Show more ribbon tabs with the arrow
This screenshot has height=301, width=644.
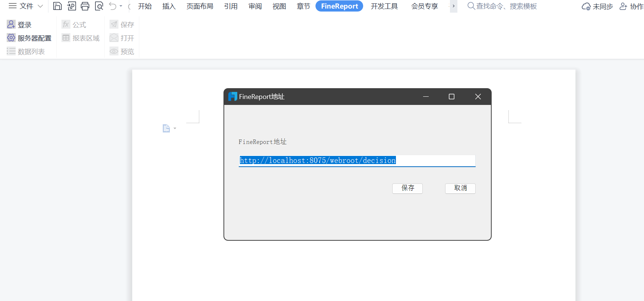(x=454, y=6)
